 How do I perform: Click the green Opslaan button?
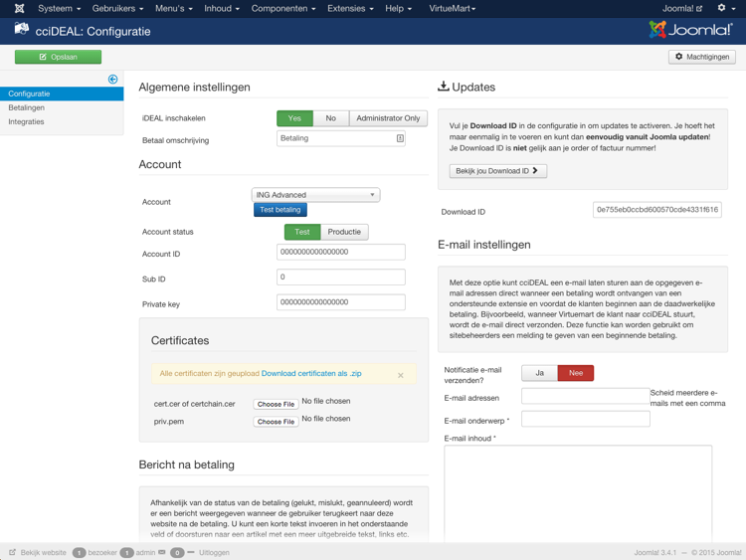[x=58, y=57]
